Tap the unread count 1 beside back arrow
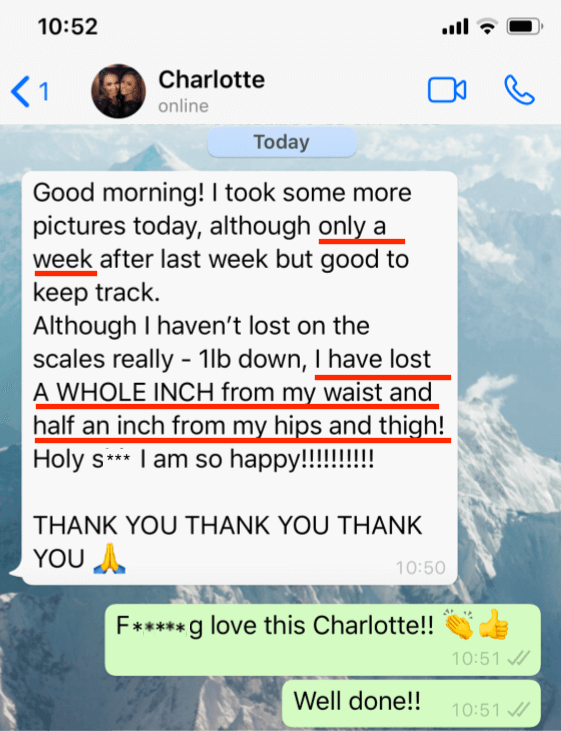 (44, 91)
